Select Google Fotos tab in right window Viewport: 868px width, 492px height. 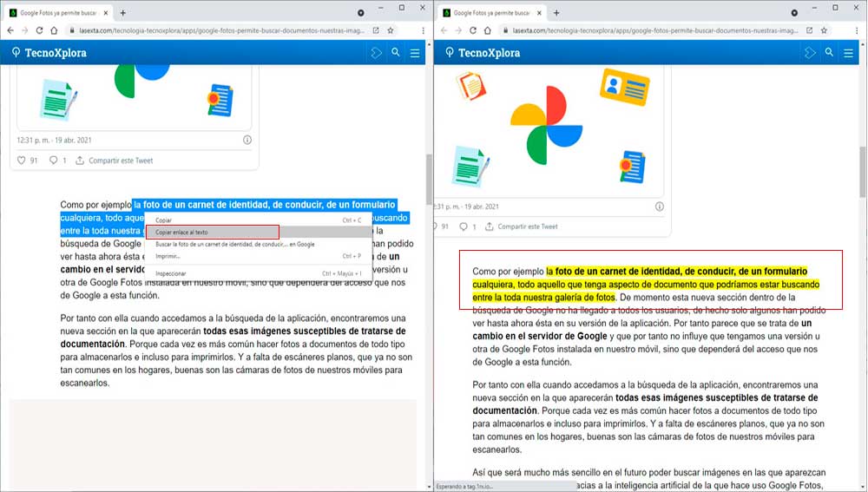click(491, 13)
